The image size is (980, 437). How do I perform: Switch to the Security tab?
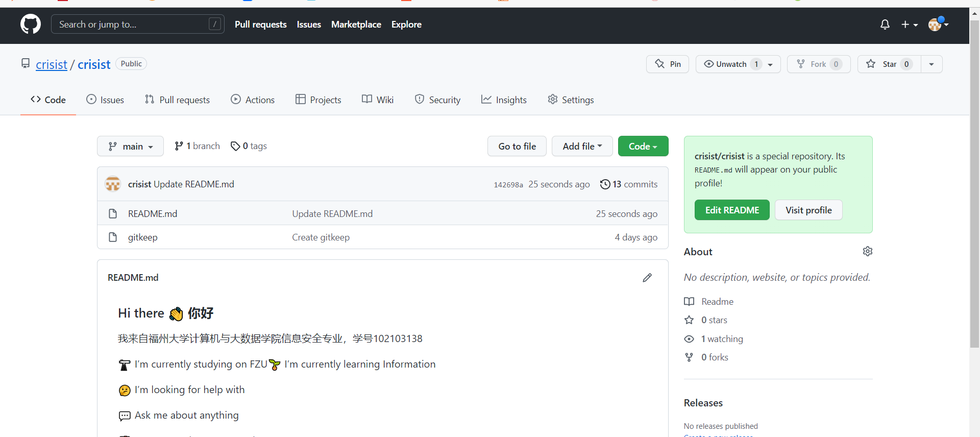tap(437, 100)
